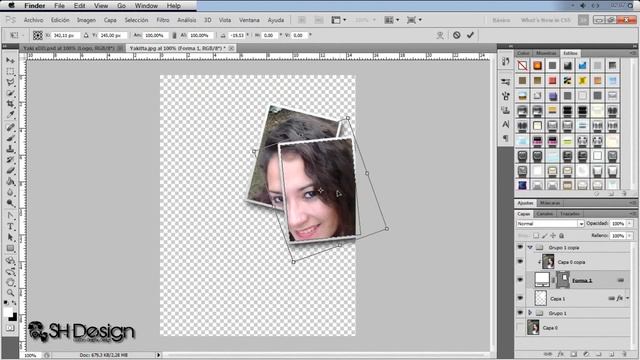Select the Dodge tool
This screenshot has height=360, width=640.
(x=10, y=204)
